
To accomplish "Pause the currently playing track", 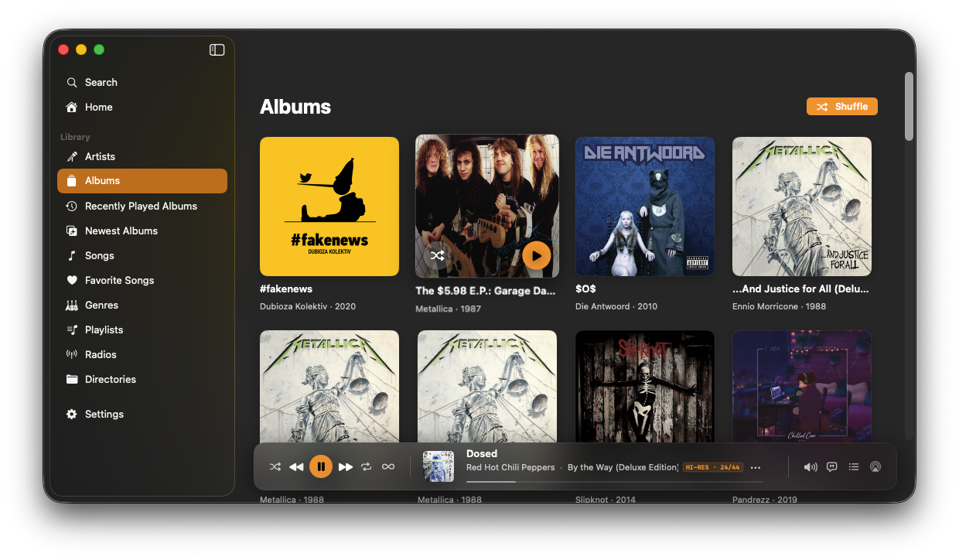I will (321, 466).
